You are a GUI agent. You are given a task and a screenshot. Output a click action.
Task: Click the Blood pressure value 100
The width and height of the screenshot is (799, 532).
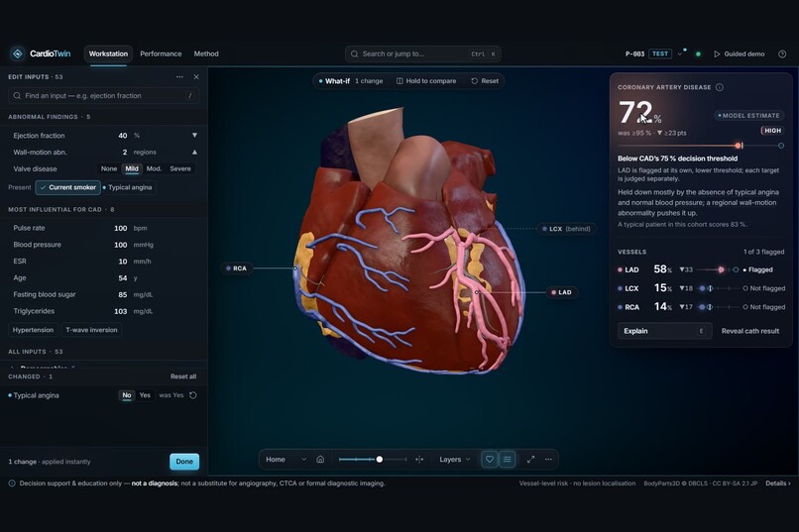[x=120, y=245]
